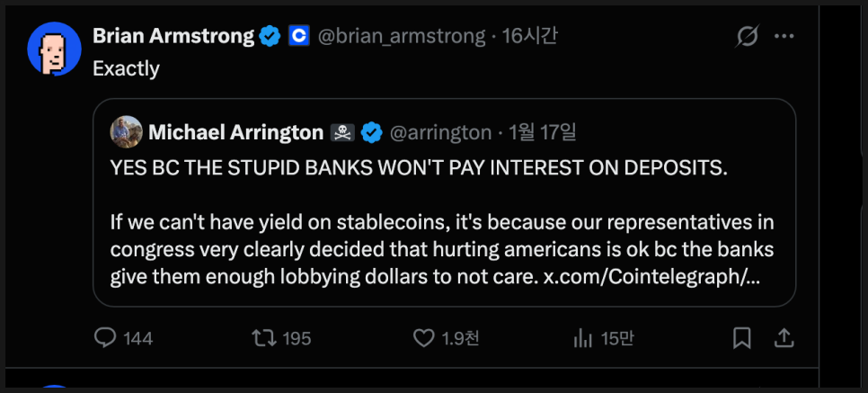Click Michael Arrington's small avatar
This screenshot has width=868, height=393.
[x=126, y=132]
